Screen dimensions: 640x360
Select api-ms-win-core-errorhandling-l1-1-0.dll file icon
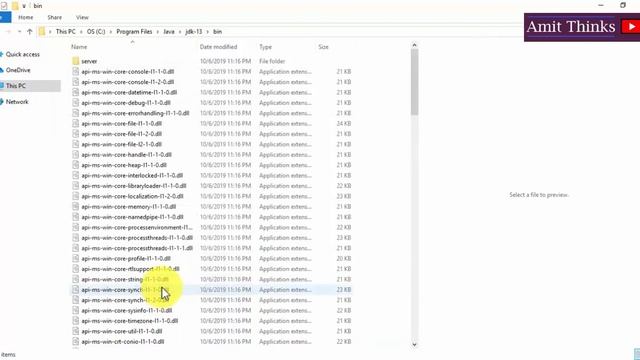coord(76,113)
